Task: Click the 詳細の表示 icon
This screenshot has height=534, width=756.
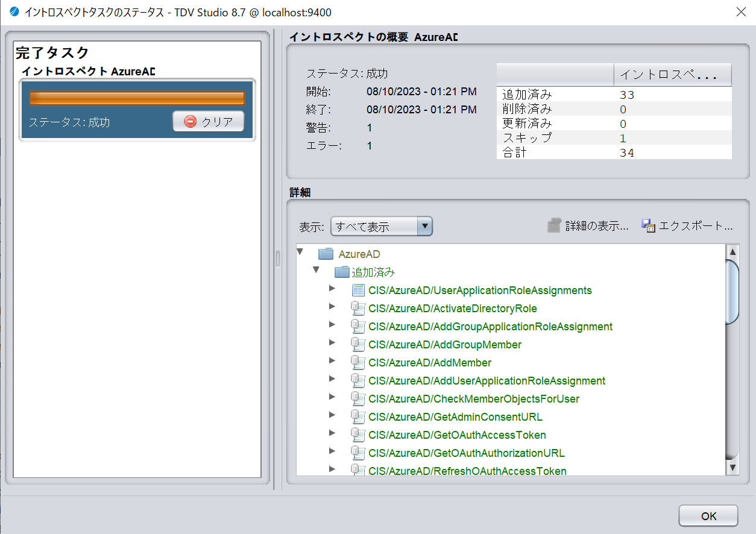Action: pyautogui.click(x=554, y=226)
